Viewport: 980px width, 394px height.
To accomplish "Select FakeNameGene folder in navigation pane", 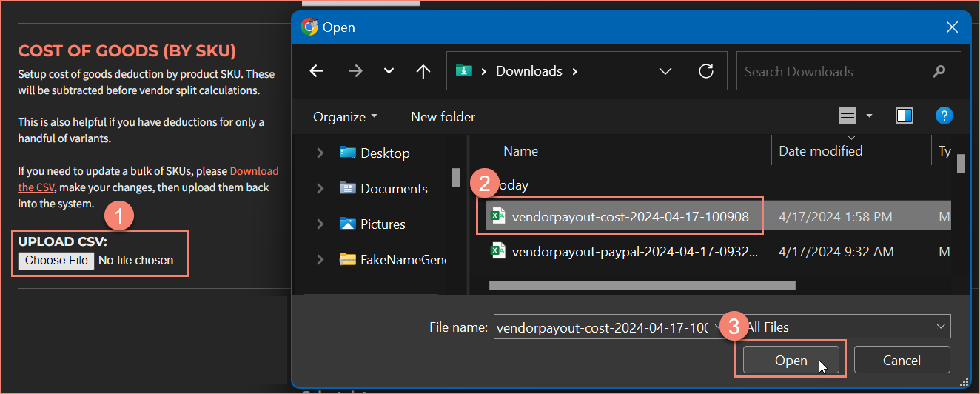I will point(392,259).
